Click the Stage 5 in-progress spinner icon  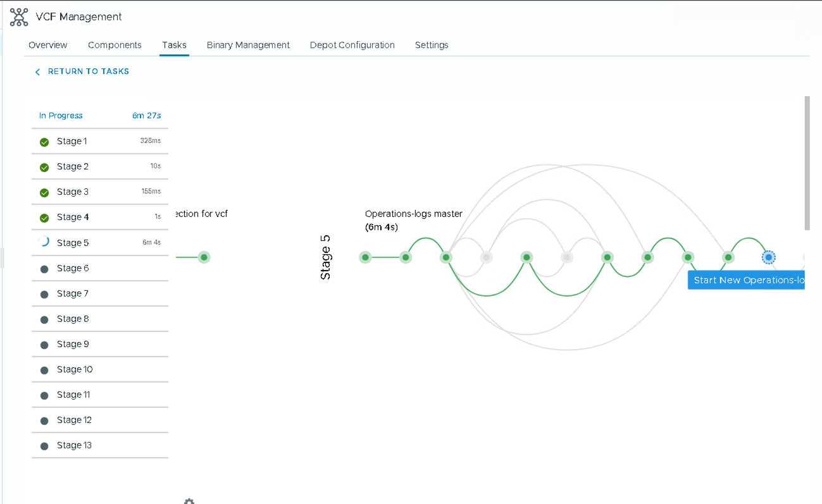[x=44, y=242]
